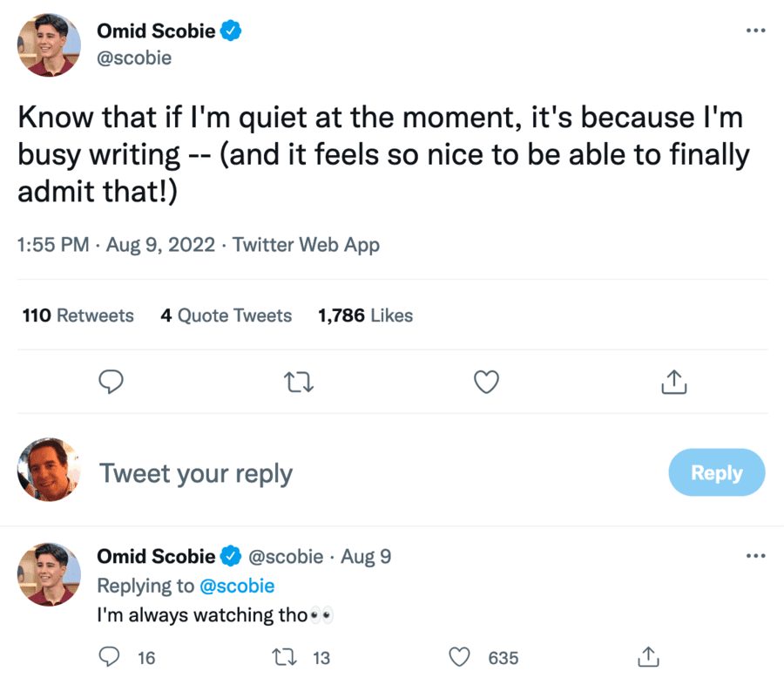Click Omid Scobie's avatar on main tweet
Image resolution: width=784 pixels, height=678 pixels.
pyautogui.click(x=49, y=45)
